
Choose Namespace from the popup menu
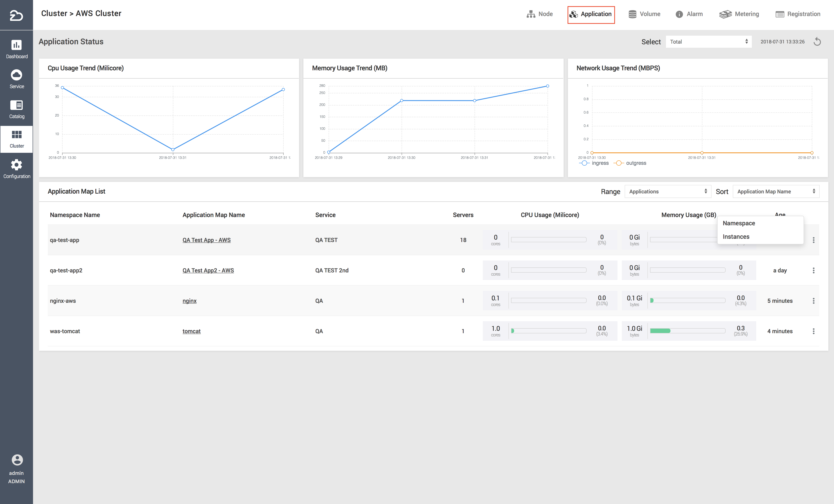[x=739, y=223]
